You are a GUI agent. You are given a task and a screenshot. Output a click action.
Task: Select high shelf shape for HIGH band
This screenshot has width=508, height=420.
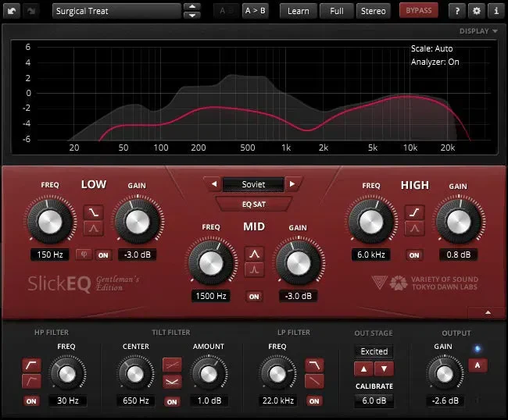pos(414,212)
